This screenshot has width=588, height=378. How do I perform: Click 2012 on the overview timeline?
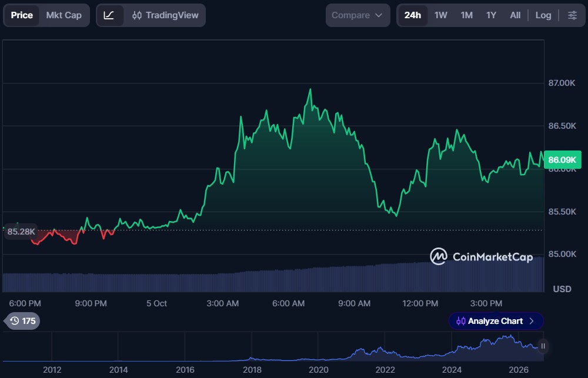pos(52,370)
